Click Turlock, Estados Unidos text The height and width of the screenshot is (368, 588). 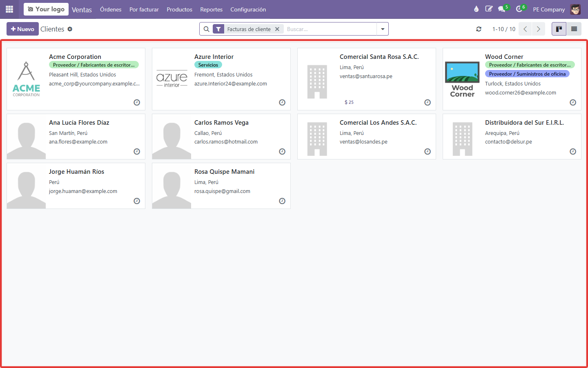coord(513,84)
